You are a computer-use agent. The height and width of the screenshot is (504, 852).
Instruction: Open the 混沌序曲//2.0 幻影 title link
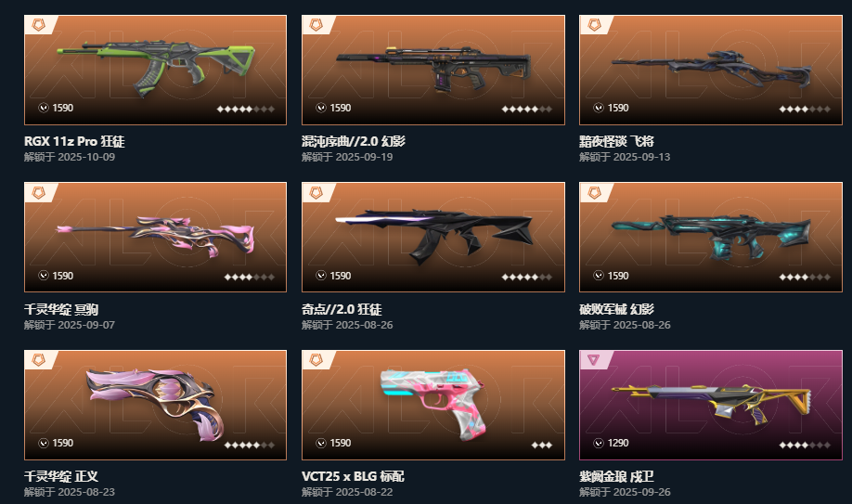[x=354, y=141]
